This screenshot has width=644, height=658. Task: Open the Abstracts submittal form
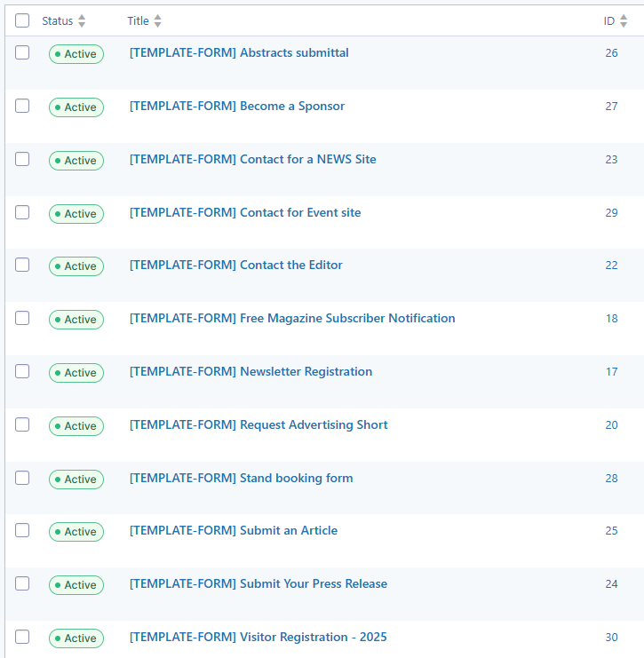click(x=239, y=53)
